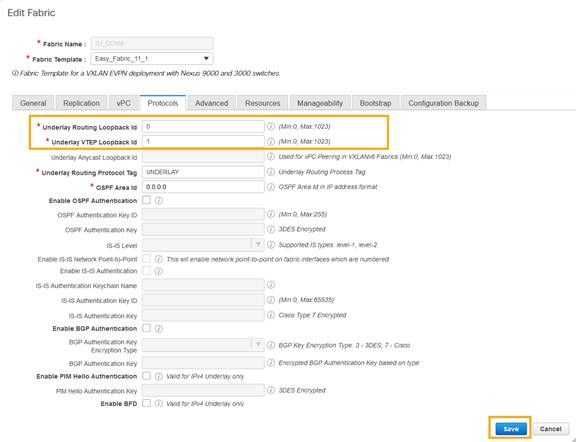
Task: Open the info icon for BGP Key Encryption Type
Action: coord(271,345)
